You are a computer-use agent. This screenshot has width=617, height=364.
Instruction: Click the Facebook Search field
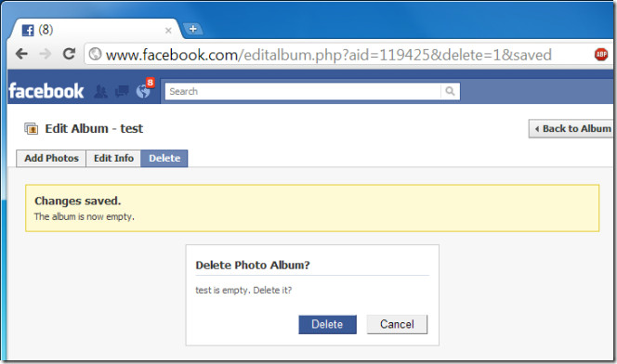pos(303,91)
